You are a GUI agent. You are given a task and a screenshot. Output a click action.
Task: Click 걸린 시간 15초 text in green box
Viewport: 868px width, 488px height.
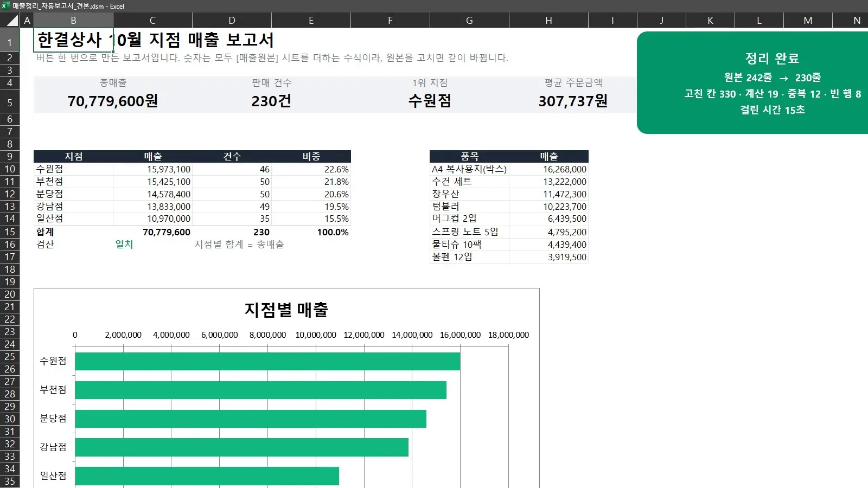(773, 110)
